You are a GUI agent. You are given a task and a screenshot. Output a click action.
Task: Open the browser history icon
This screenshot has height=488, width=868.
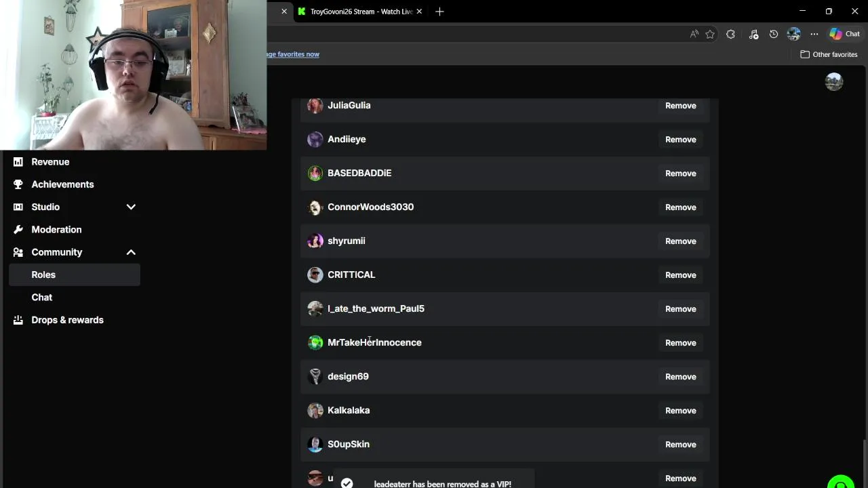coord(774,34)
